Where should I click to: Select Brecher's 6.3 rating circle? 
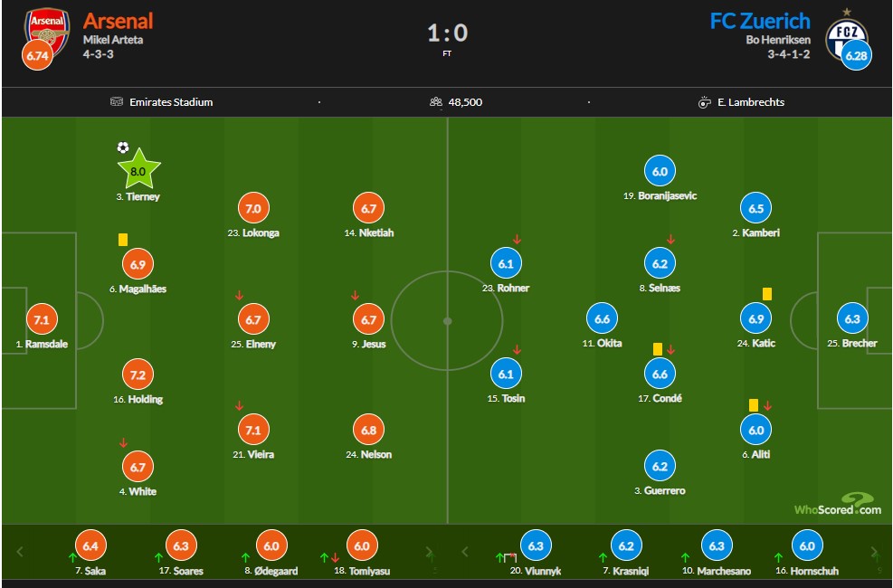pyautogui.click(x=852, y=318)
